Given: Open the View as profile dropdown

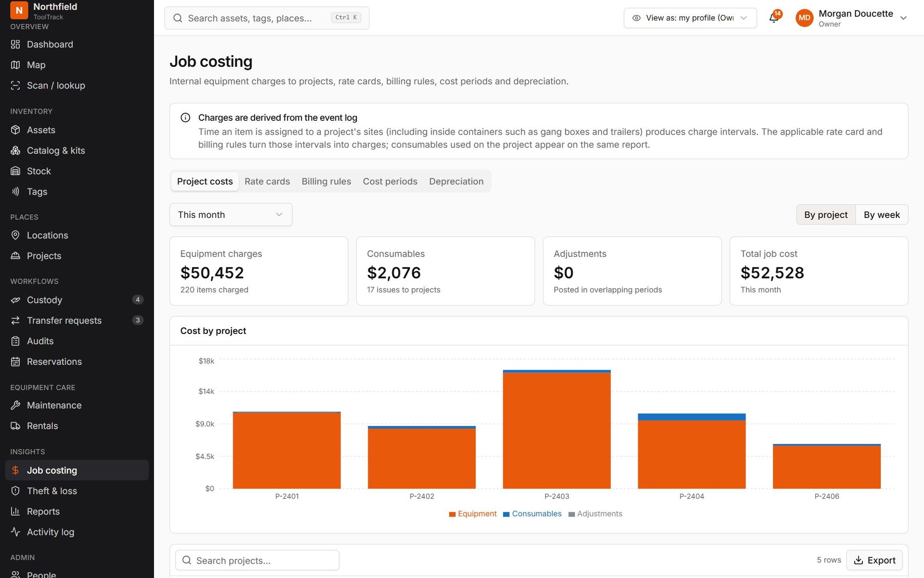Looking at the screenshot, I should tap(690, 18).
